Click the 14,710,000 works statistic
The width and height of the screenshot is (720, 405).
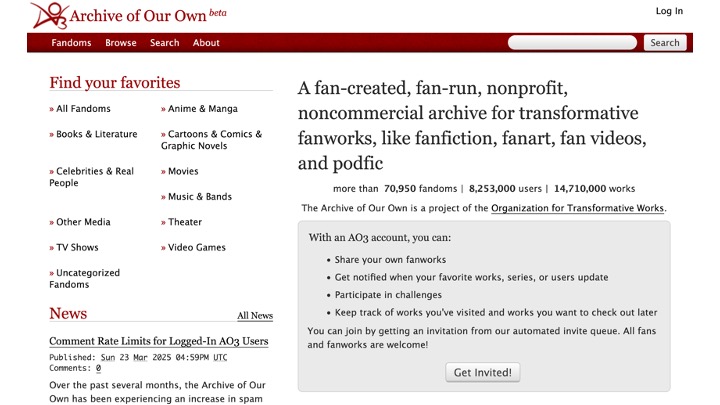(594, 189)
